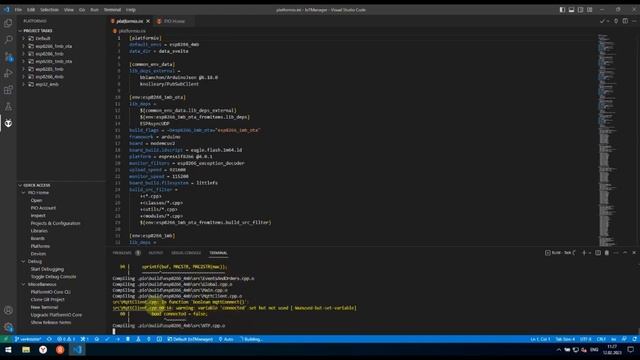Kill the terminal with trash icon
Screen dimensions: 640x360
point(607,253)
